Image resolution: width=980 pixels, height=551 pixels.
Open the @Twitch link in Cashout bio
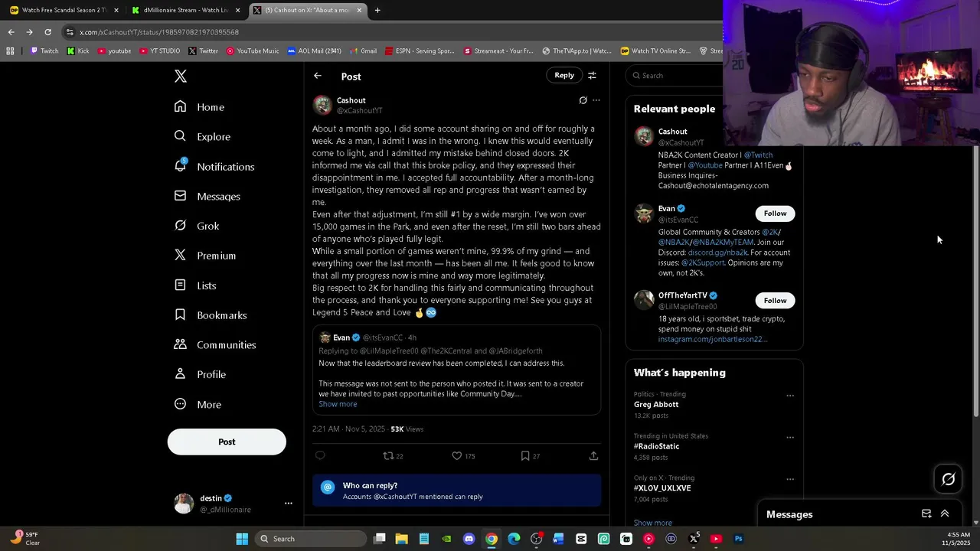click(758, 155)
